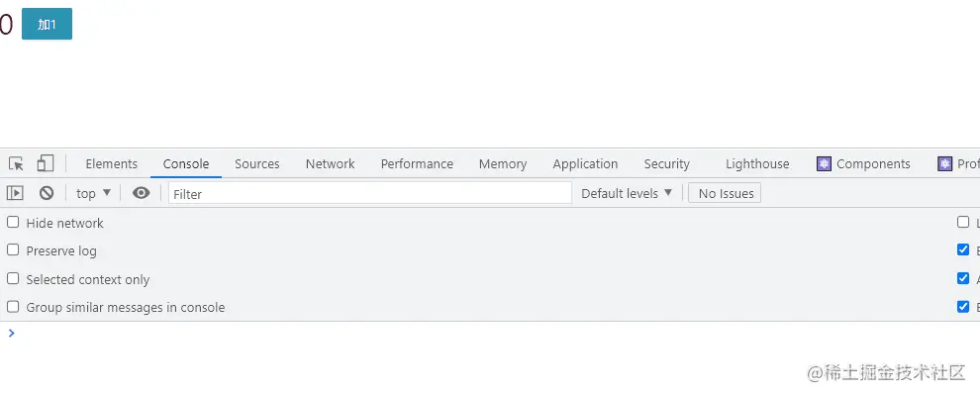Screen dimensions: 980x396
Task: Enable the Hide network checkbox
Action: tap(13, 222)
